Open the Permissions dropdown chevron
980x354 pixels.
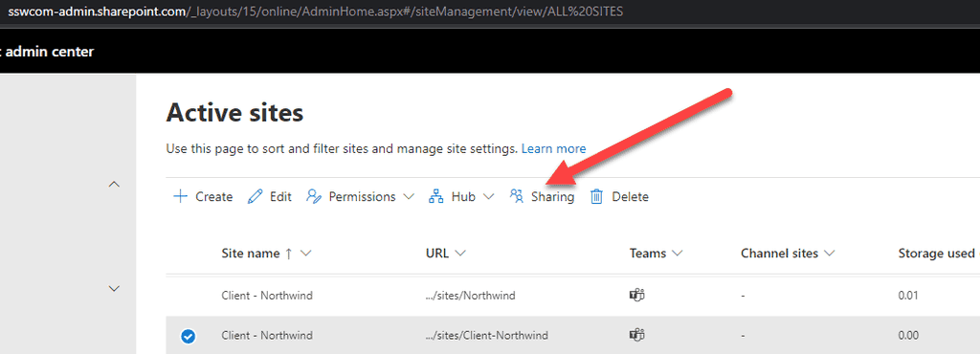tap(409, 197)
